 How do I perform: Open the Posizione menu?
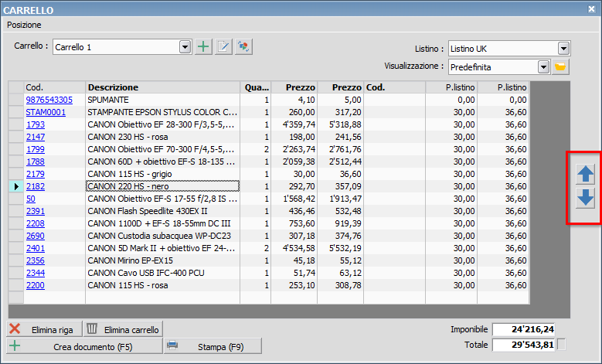[x=24, y=25]
